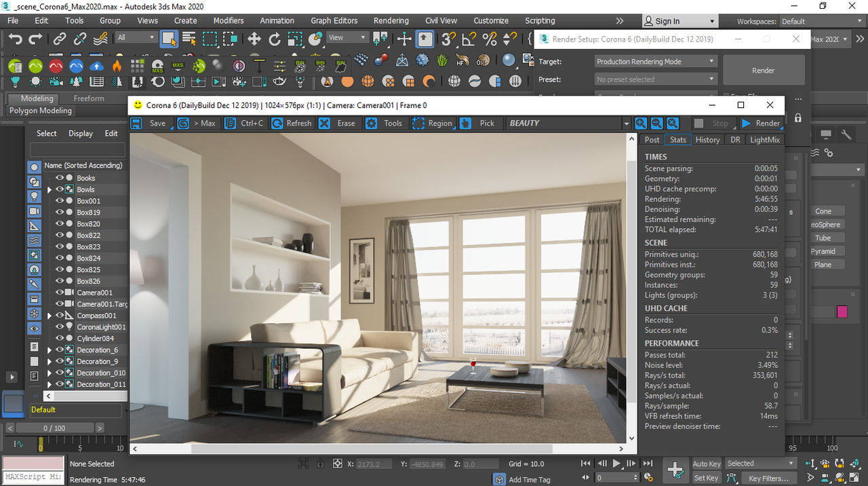Toggle visibility eye of Box001
Viewport: 868px width, 486px height.
[59, 201]
